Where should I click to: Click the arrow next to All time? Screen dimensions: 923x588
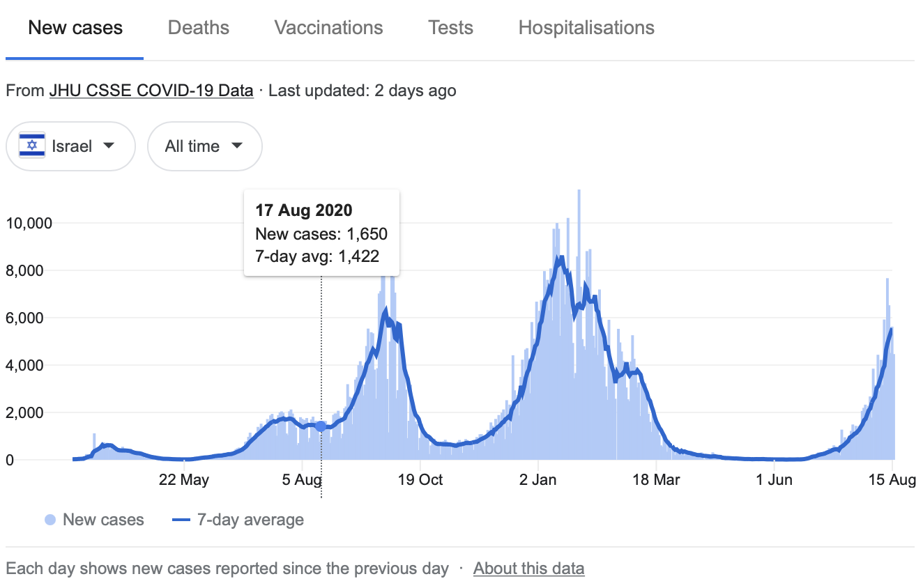237,146
